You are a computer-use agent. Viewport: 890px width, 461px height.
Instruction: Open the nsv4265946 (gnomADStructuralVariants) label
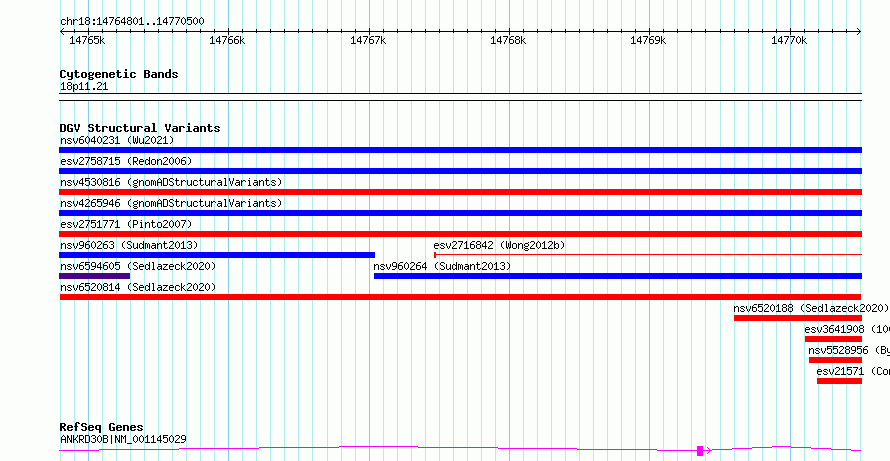(x=171, y=203)
